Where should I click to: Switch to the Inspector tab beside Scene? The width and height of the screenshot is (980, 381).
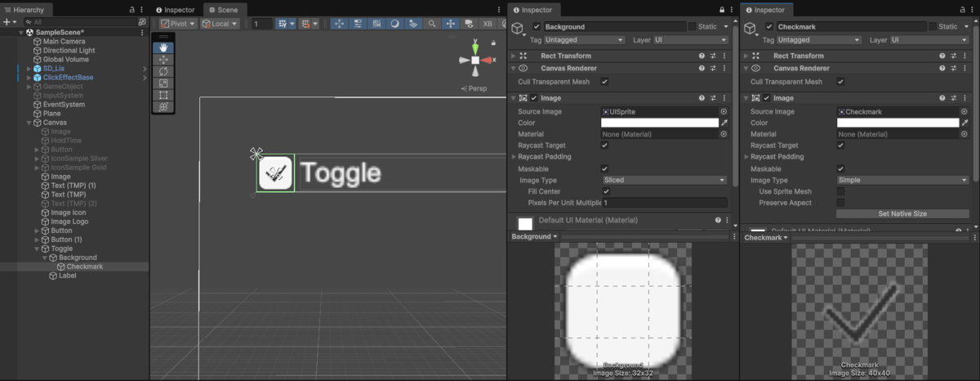click(x=175, y=10)
